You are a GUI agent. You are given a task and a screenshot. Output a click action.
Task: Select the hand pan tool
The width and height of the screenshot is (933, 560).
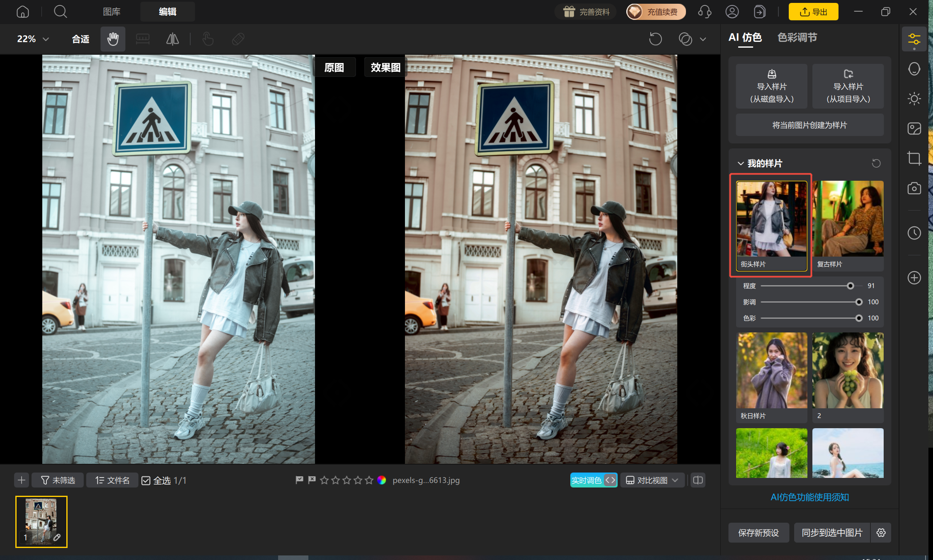click(113, 39)
